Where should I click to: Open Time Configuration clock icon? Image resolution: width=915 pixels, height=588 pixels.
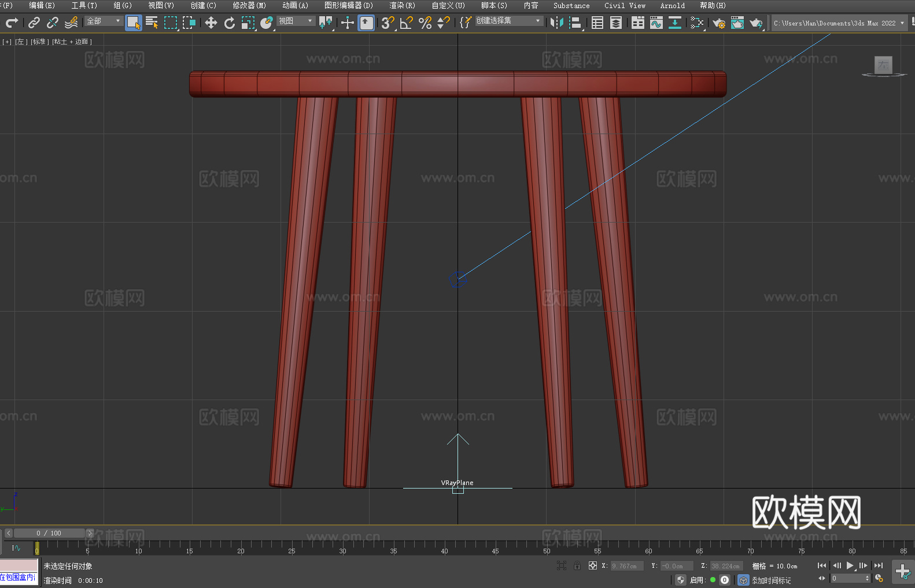(879, 578)
